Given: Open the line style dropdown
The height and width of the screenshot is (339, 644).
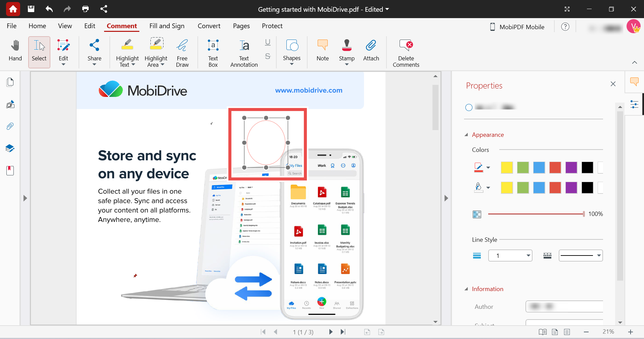Looking at the screenshot, I should pyautogui.click(x=581, y=256).
